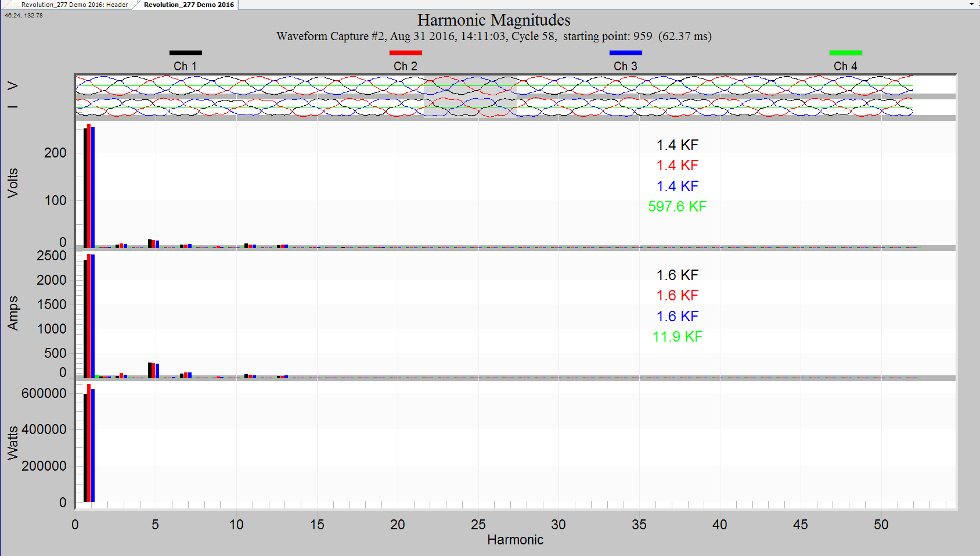Screen dimensions: 980x556
Task: Click the Ch 1 black legend marker
Action: 185,52
